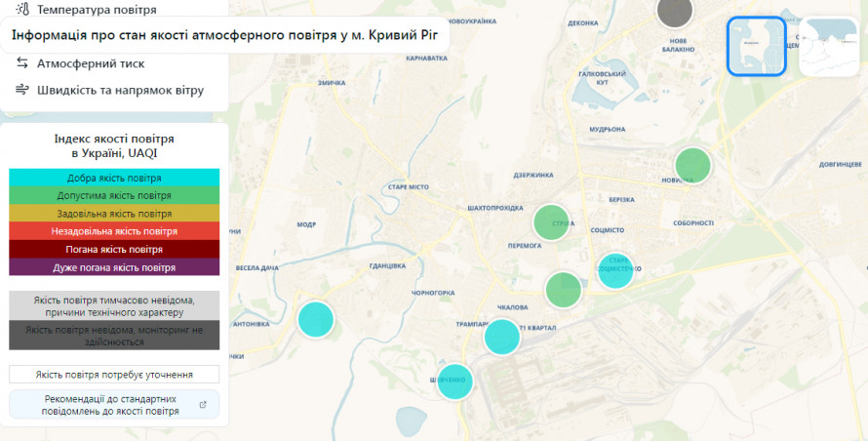868x441 pixels.
Task: Click the Дуже погана якість повітря purple swatch
Action: (114, 266)
